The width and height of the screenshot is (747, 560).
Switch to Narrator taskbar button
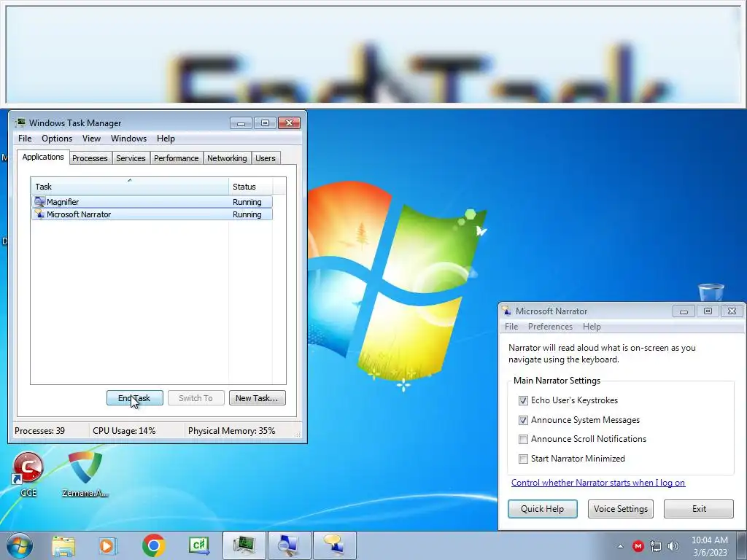pyautogui.click(x=334, y=545)
